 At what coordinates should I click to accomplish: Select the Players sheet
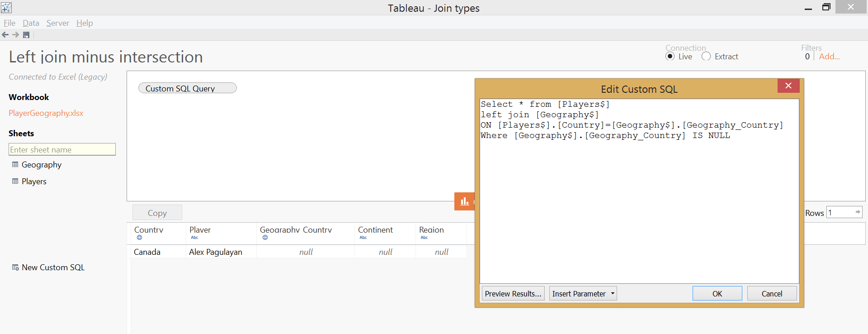(34, 181)
